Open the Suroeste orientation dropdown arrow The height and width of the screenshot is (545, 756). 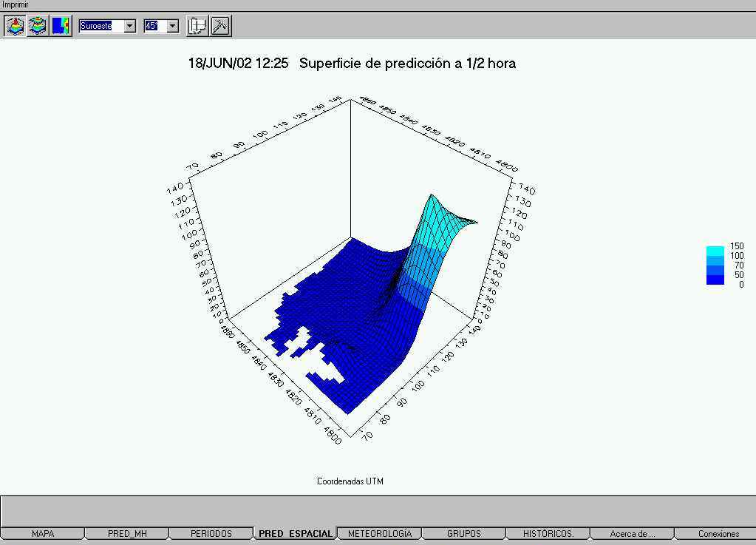pyautogui.click(x=130, y=26)
